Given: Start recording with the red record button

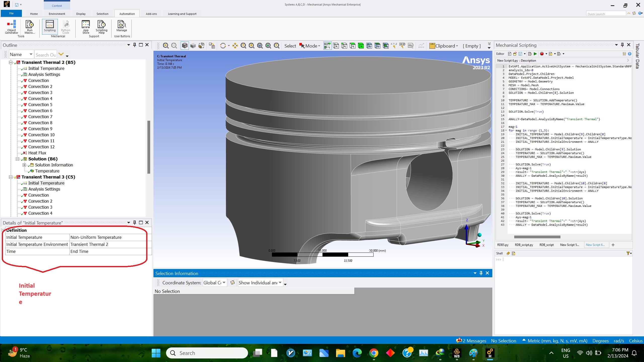Looking at the screenshot, I should pos(542,54).
